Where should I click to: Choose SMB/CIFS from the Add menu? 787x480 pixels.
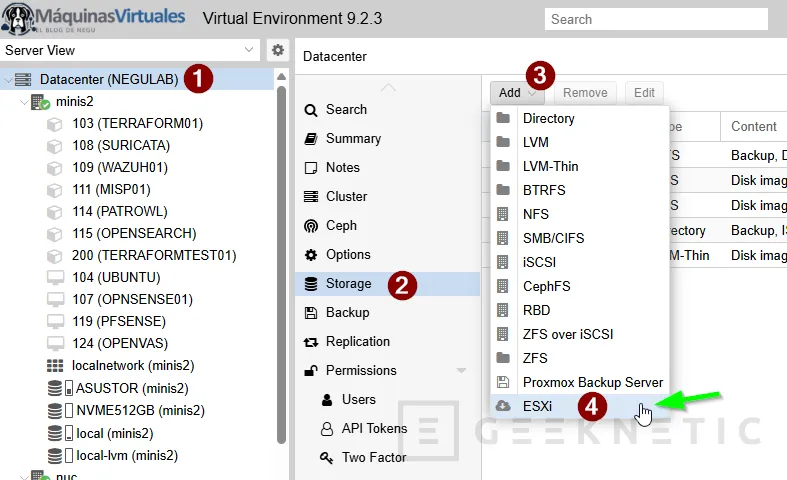pos(580,238)
